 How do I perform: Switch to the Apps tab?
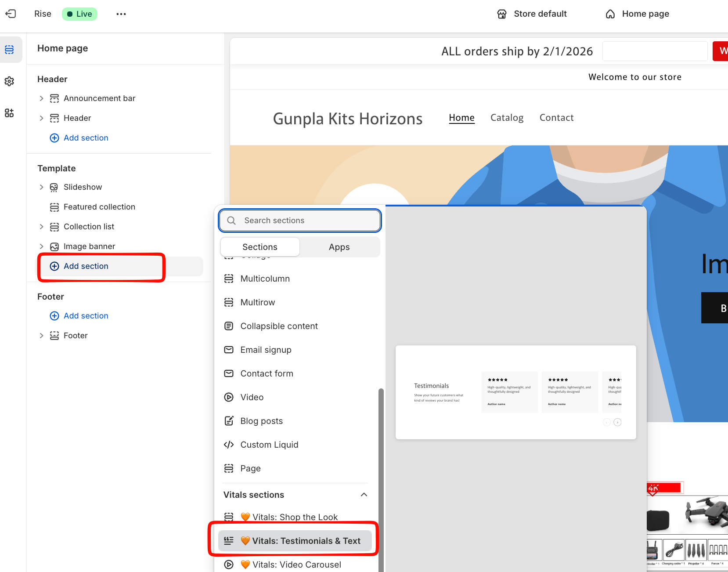[x=339, y=247]
